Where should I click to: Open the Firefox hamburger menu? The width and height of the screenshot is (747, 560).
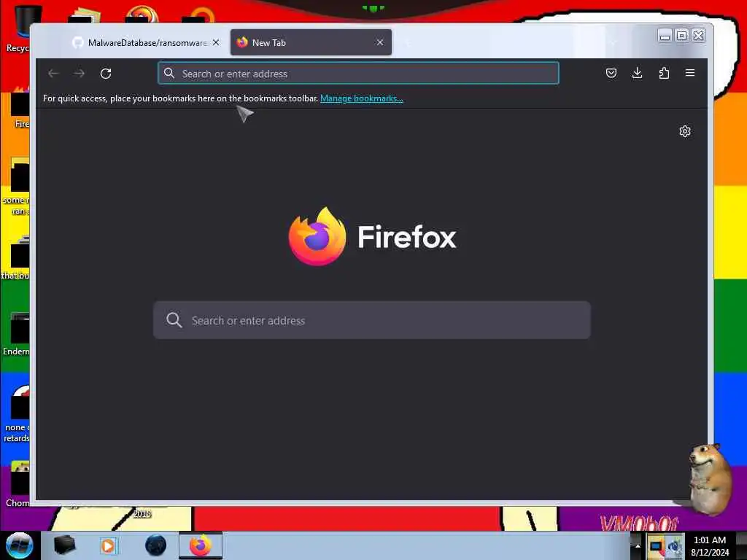pos(690,73)
